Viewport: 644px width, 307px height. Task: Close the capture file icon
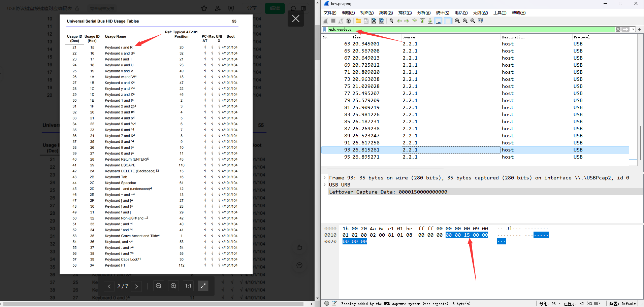click(x=374, y=21)
